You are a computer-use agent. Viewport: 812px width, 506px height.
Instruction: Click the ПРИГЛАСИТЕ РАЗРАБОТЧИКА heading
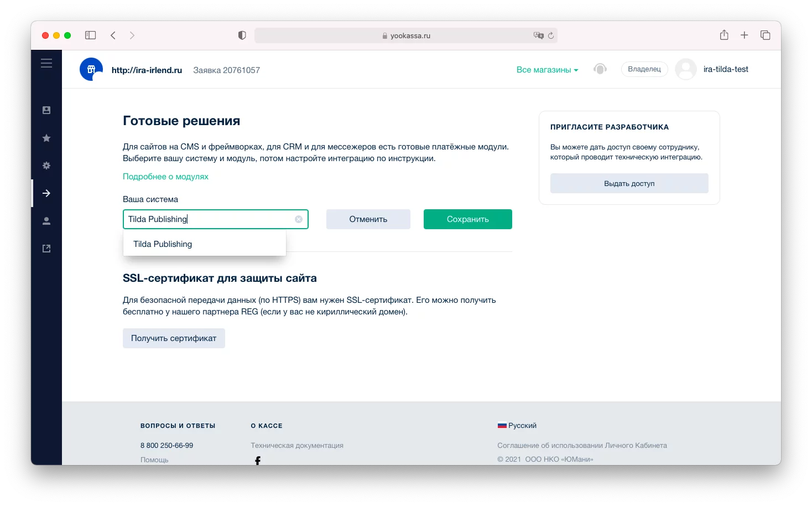[610, 127]
